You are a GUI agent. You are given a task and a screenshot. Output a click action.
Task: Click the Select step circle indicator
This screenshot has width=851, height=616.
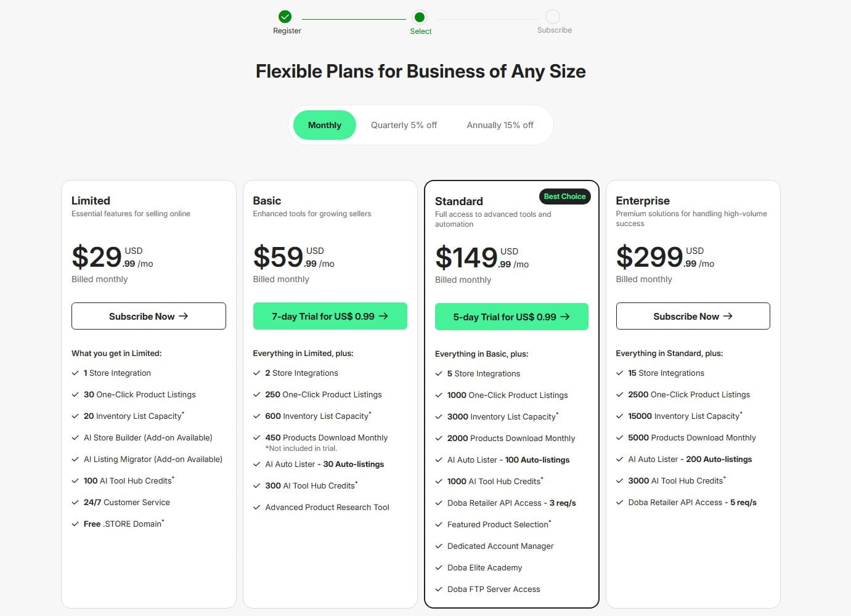[x=420, y=17]
